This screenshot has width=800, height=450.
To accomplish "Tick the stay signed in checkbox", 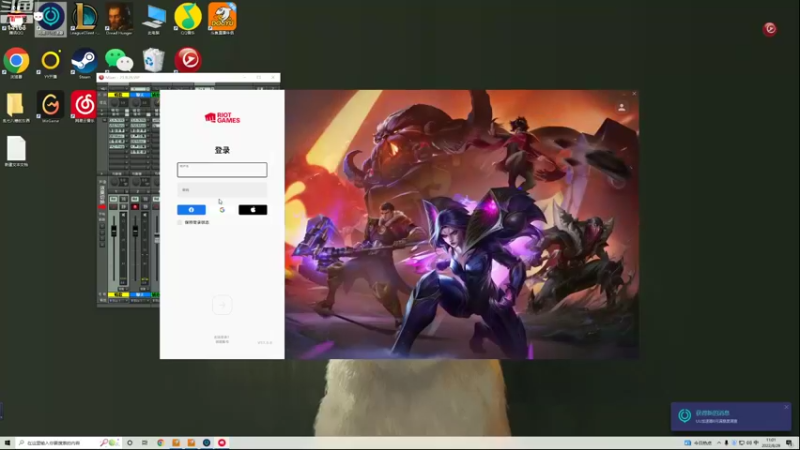I will (180, 222).
